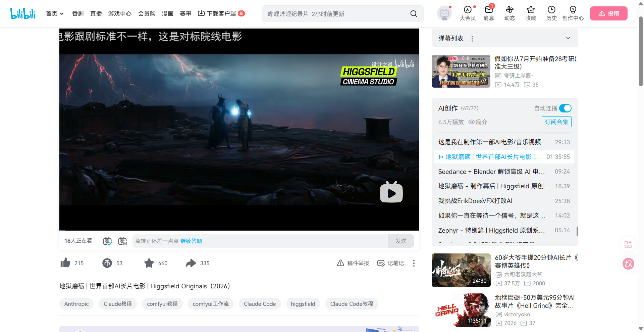This screenshot has width=644, height=332.
Task: Open the download client icon link
Action: tap(201, 13)
